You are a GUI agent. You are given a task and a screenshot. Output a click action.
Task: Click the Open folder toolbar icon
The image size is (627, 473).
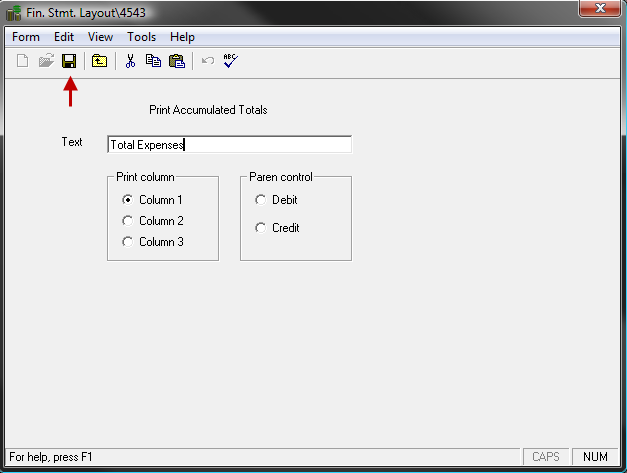46,61
